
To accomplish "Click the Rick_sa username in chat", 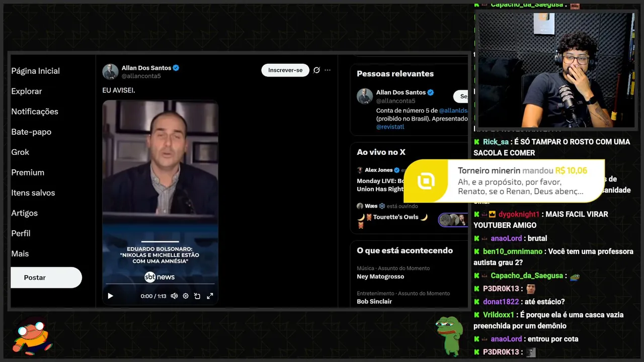I will coord(496,142).
